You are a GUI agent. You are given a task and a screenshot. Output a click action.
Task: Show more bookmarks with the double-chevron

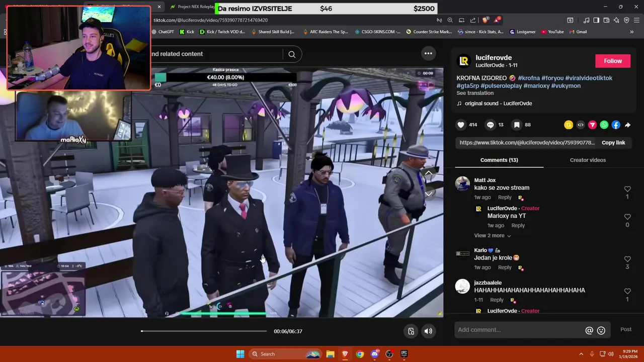coord(631,32)
